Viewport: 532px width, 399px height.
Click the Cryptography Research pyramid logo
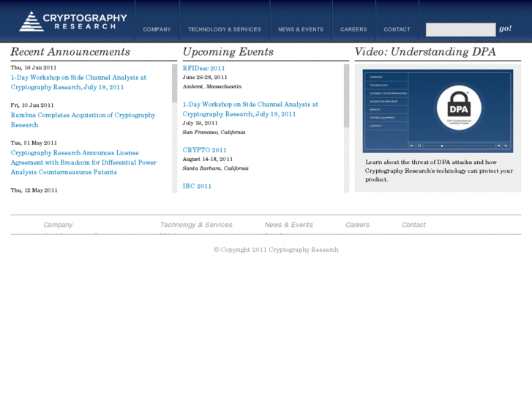(73, 21)
